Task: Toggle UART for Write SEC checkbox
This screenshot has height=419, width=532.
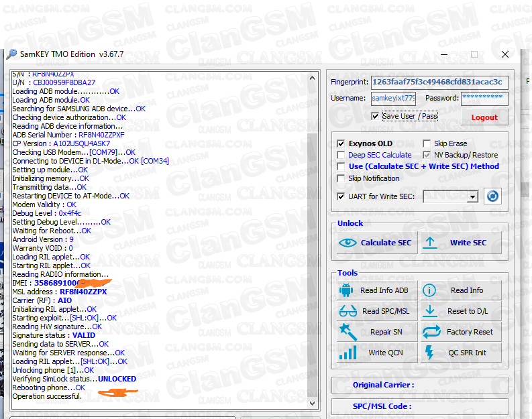Action: [341, 196]
